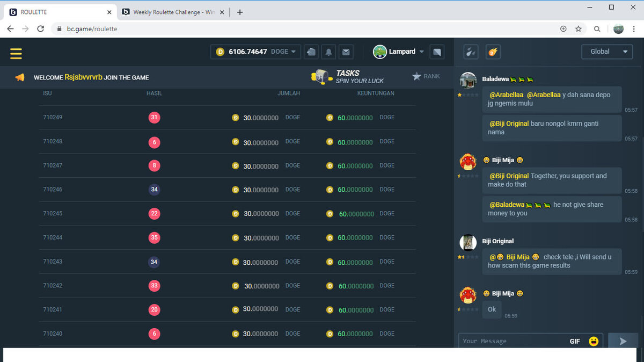The image size is (644, 362).
Task: Click the emoji face icon
Action: click(x=594, y=341)
